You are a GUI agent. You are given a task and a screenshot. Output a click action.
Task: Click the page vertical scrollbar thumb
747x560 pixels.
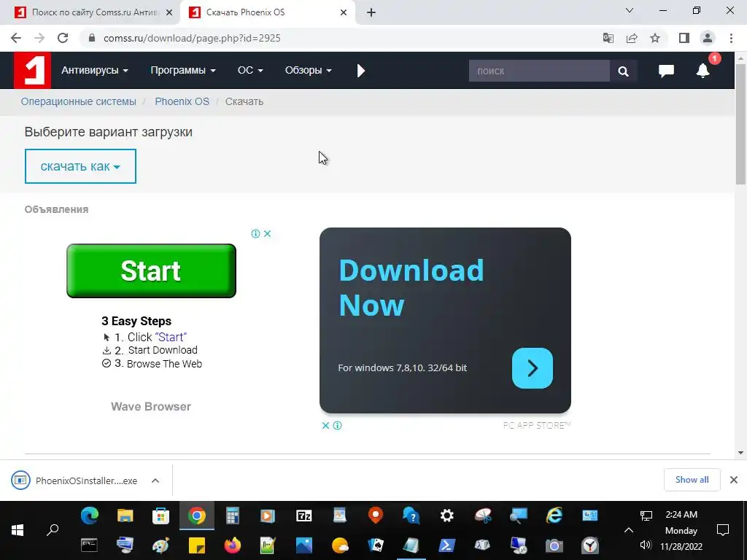740,124
